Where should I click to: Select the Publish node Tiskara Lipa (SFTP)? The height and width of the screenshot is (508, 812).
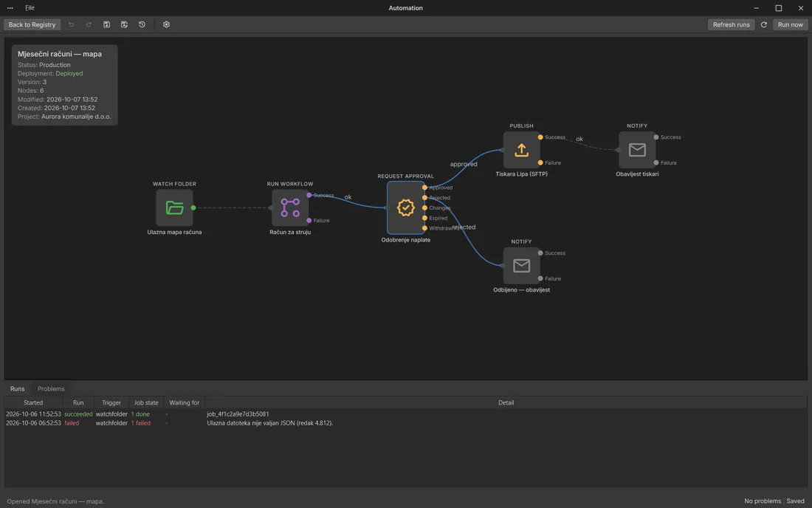coord(521,150)
